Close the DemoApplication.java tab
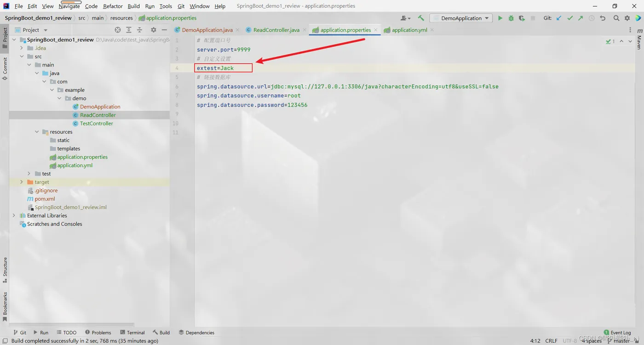644x345 pixels. (237, 30)
